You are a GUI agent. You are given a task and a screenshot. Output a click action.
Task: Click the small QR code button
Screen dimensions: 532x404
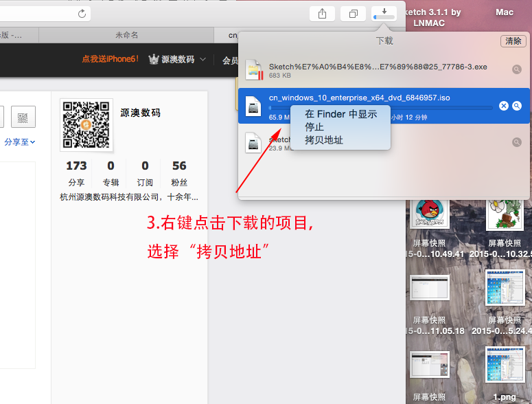pos(23,117)
